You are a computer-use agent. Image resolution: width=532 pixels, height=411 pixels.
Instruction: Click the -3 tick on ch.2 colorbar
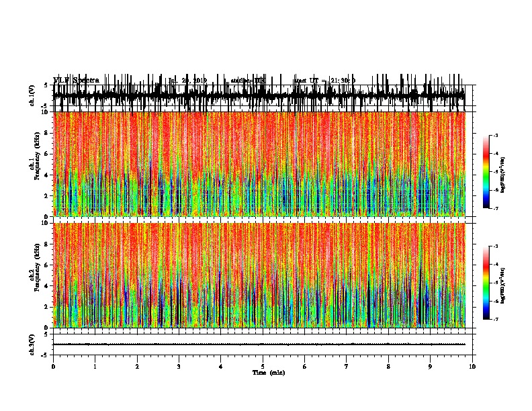496,246
